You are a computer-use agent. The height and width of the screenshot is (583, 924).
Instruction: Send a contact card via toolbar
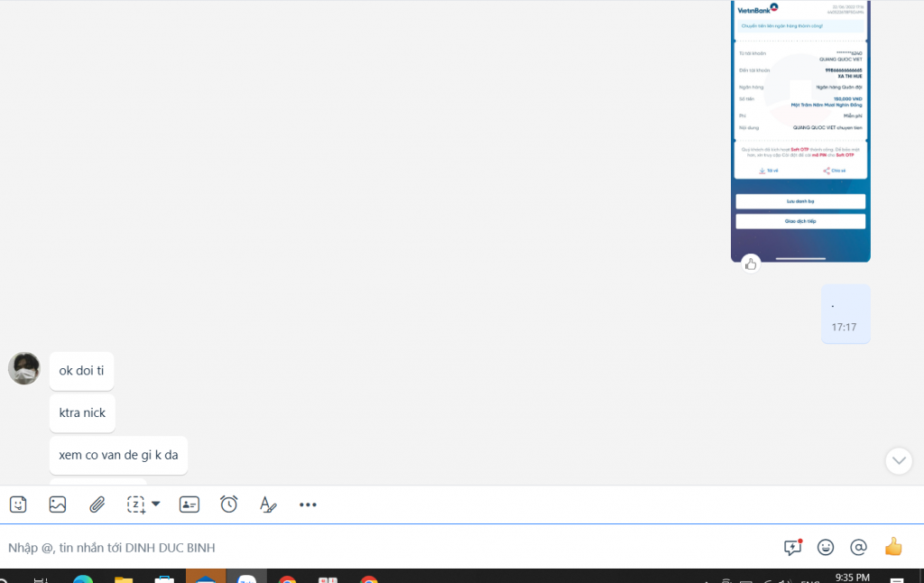[189, 504]
